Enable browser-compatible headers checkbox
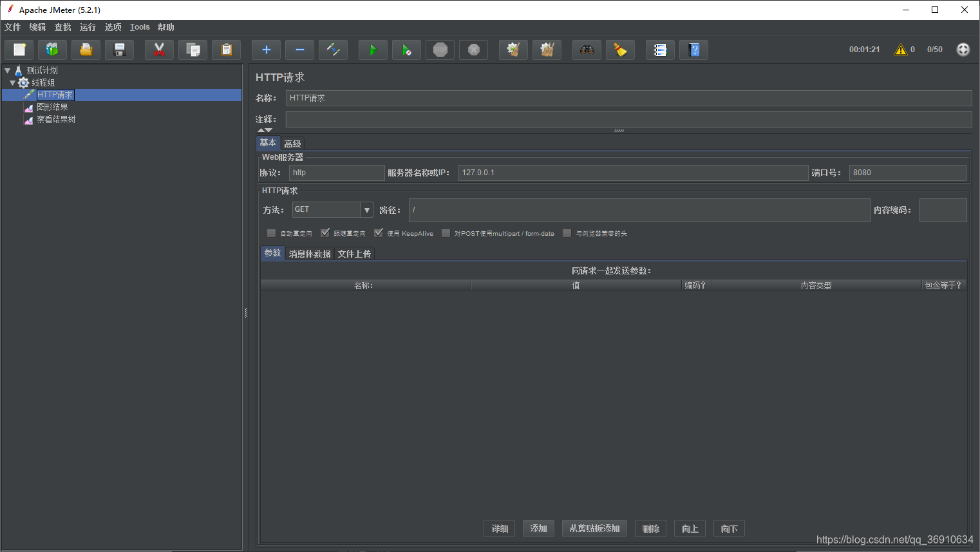Screen dimensions: 980x552 (567, 233)
